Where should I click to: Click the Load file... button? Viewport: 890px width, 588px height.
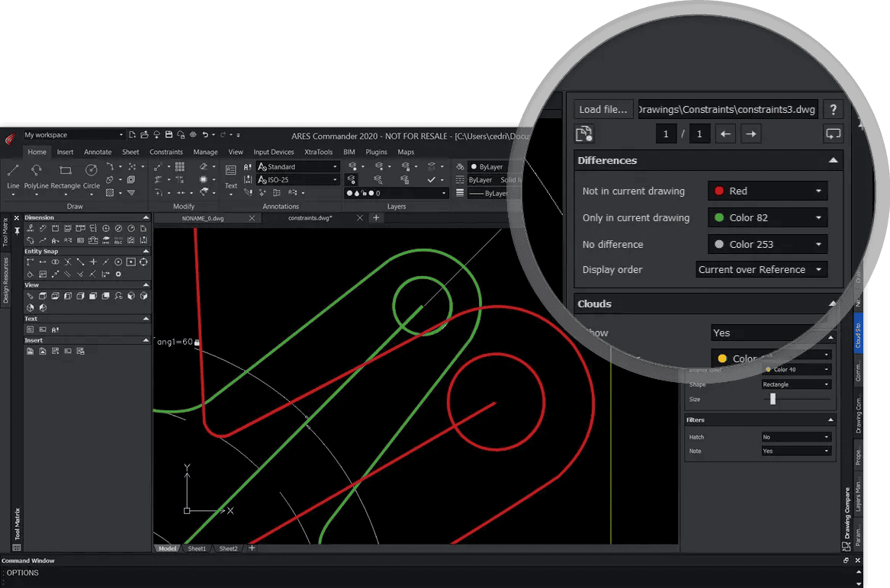(602, 109)
